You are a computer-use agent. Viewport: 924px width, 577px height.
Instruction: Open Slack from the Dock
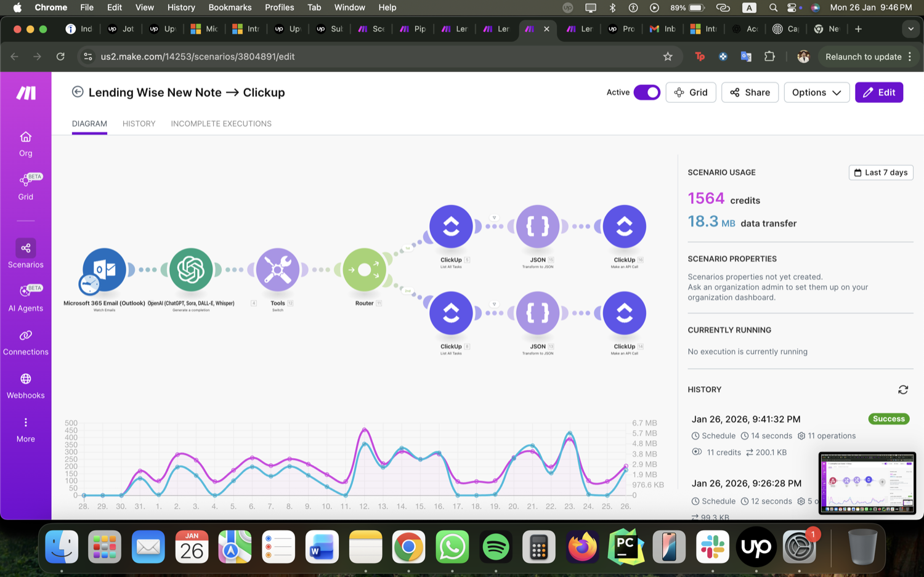(x=713, y=547)
